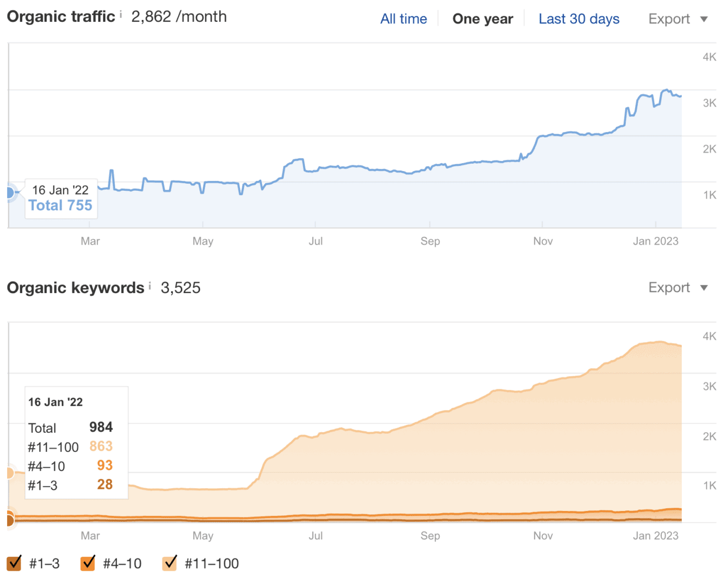Click the Export caret arrow on keywords chart

point(705,287)
